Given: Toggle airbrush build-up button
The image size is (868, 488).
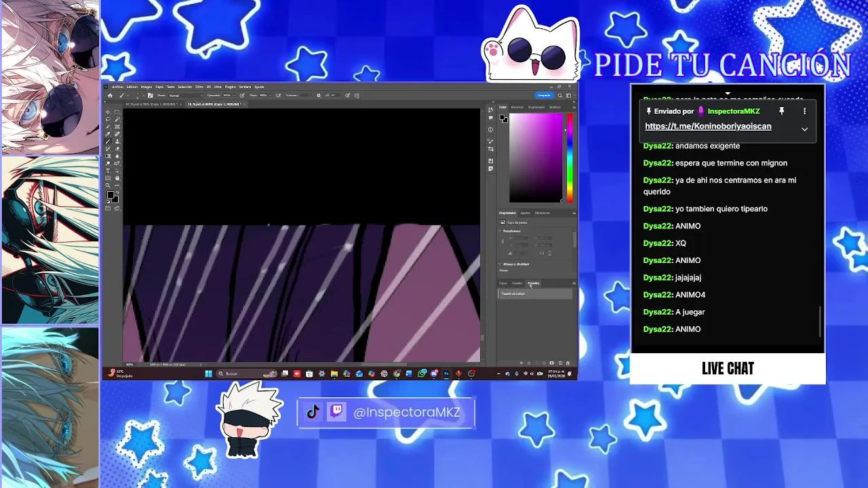Looking at the screenshot, I should click(278, 96).
